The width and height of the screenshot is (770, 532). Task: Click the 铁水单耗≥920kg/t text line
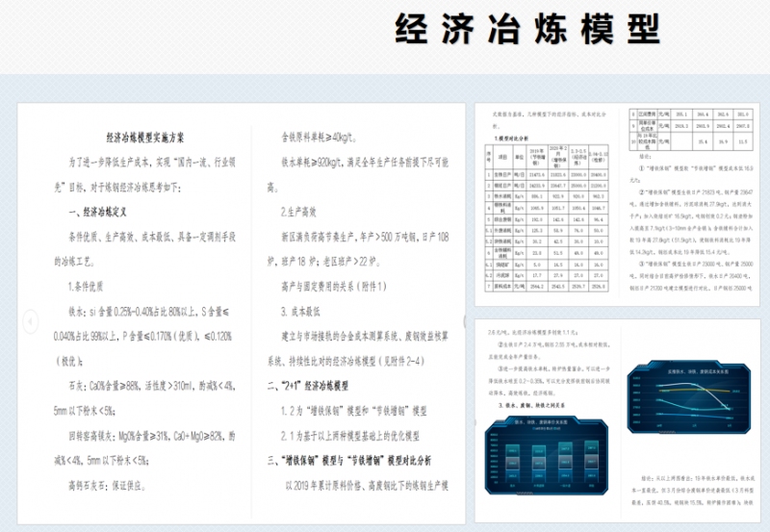click(356, 164)
